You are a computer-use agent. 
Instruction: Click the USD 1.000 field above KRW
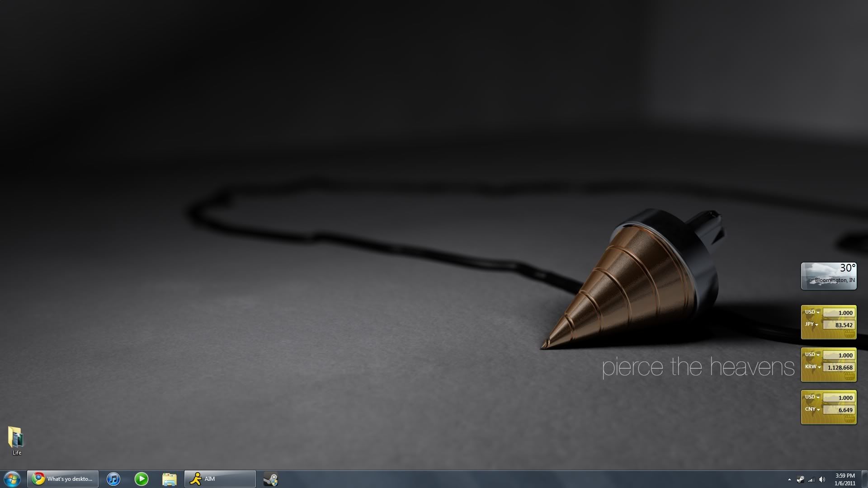point(839,355)
